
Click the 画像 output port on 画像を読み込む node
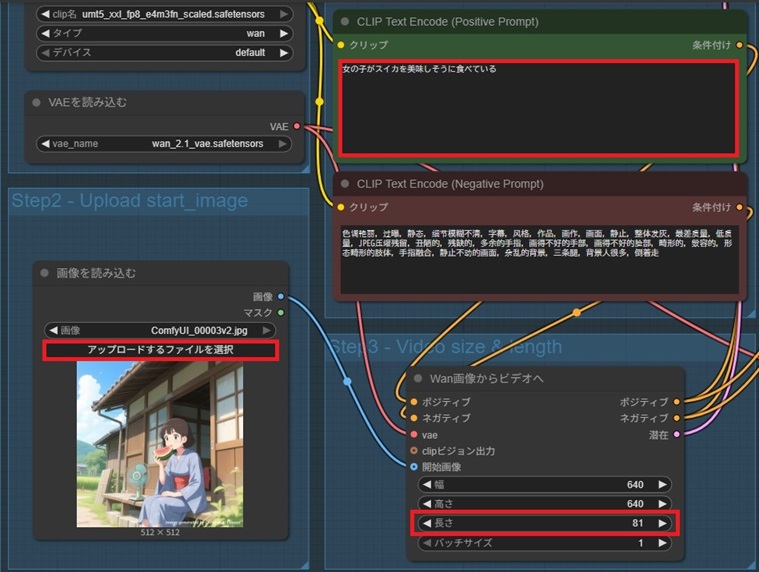coord(280,296)
